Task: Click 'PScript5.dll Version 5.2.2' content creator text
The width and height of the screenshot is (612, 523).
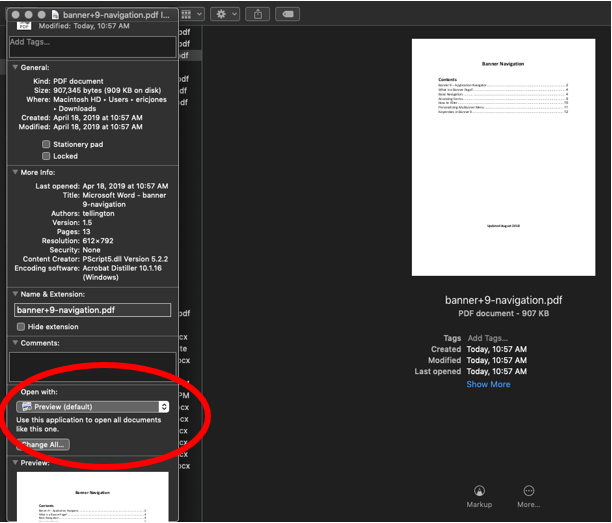Action: click(x=125, y=259)
